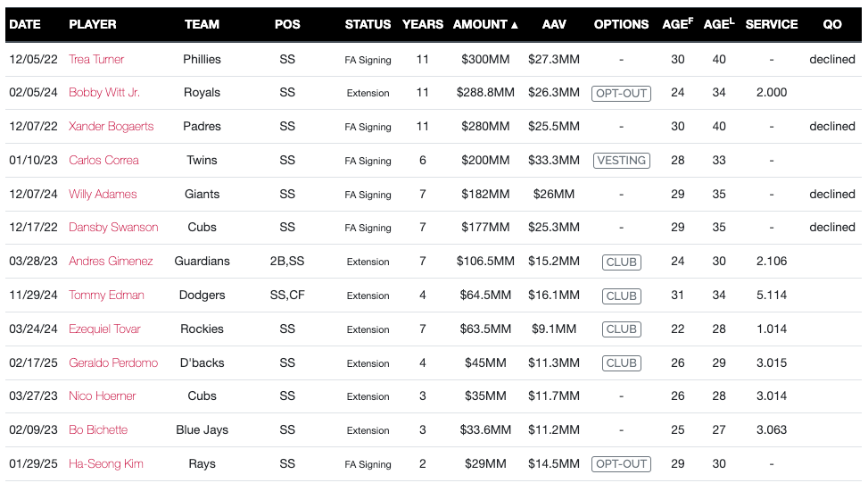Open Geraldo Perdomo player link
Image resolution: width=868 pixels, height=483 pixels.
click(x=113, y=362)
